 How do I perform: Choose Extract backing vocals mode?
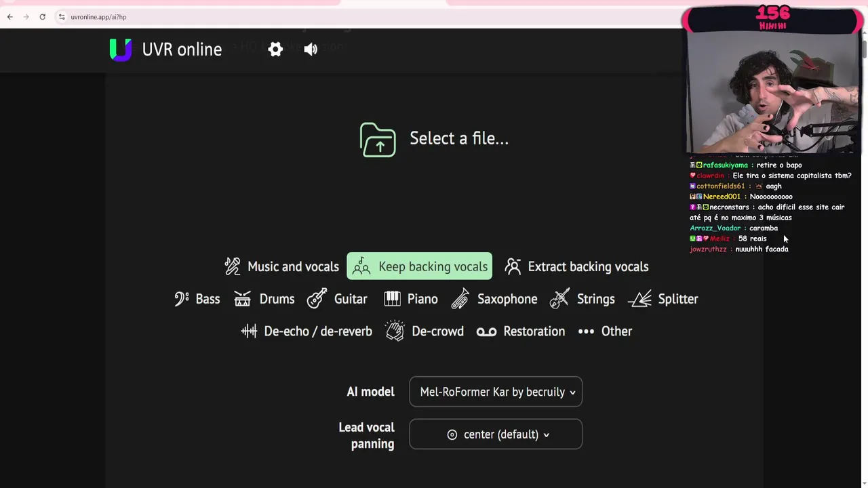577,266
